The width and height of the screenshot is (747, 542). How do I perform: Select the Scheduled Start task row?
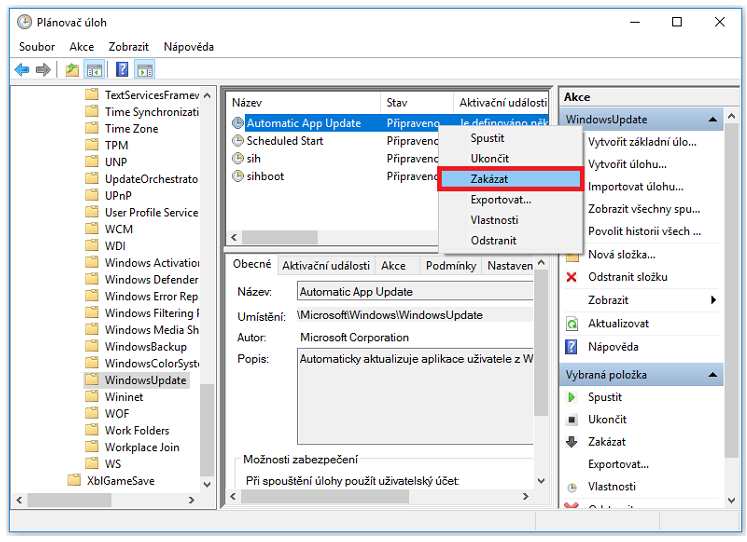tap(285, 141)
